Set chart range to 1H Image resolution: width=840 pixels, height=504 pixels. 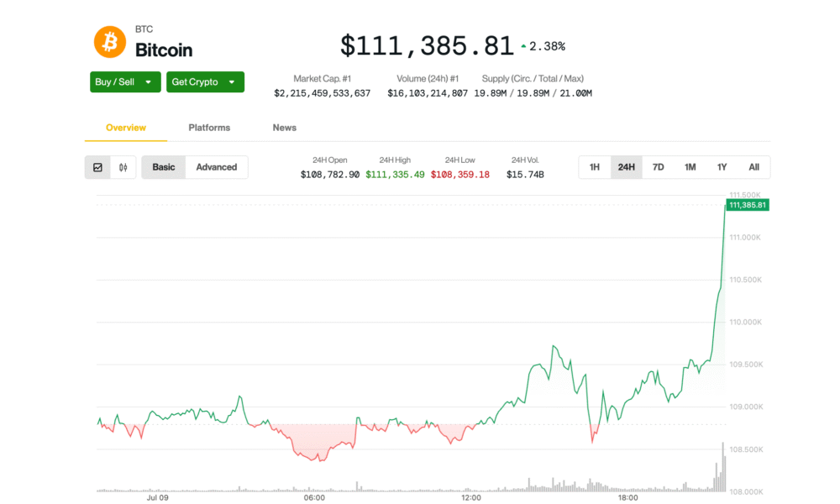(595, 167)
